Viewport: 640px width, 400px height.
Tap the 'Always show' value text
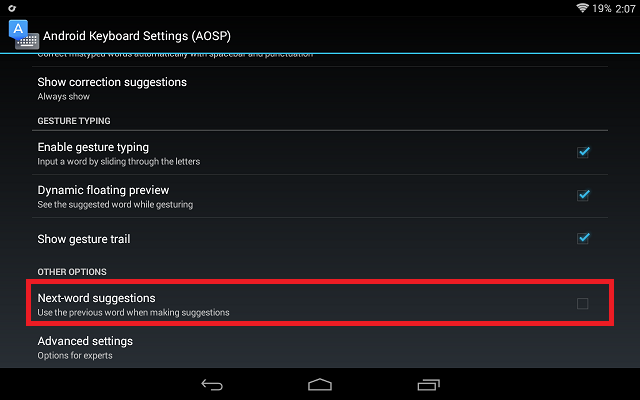(x=64, y=97)
